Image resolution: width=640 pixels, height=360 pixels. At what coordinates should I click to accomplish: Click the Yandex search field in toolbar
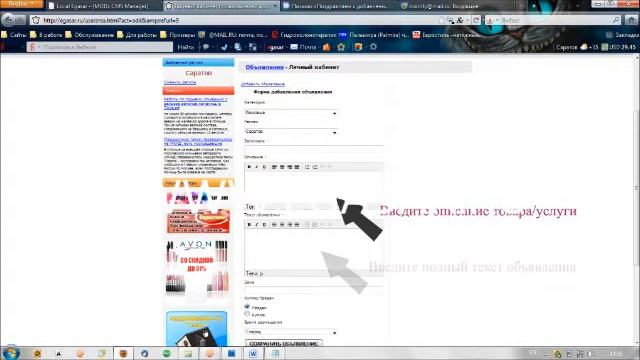coord(100,47)
